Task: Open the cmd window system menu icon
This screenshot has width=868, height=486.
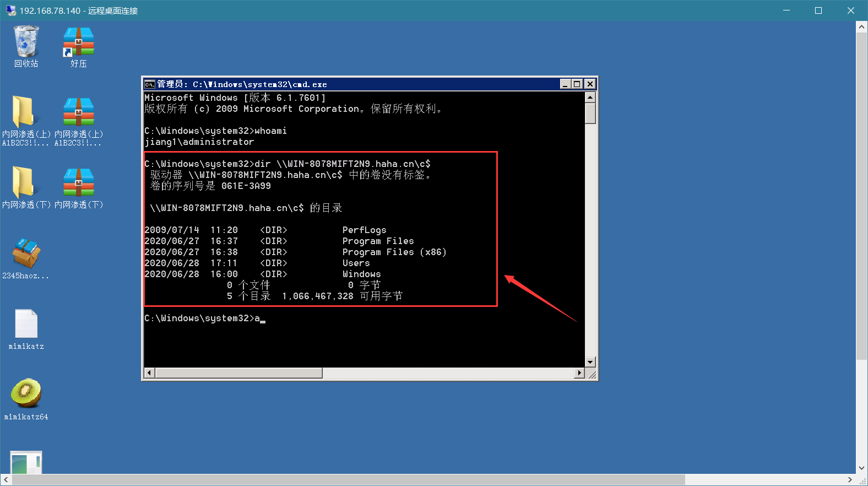Action: click(149, 84)
